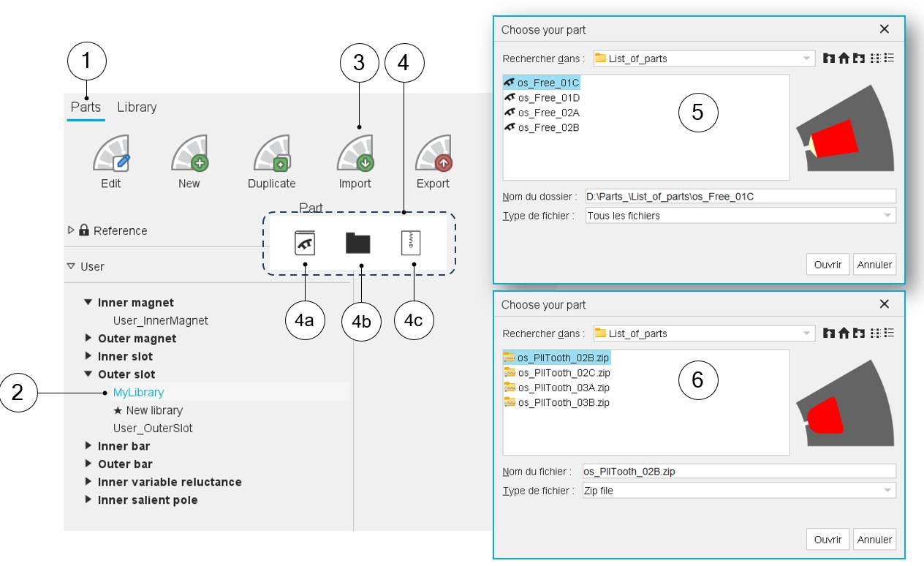Collapse the User section

pyautogui.click(x=71, y=266)
